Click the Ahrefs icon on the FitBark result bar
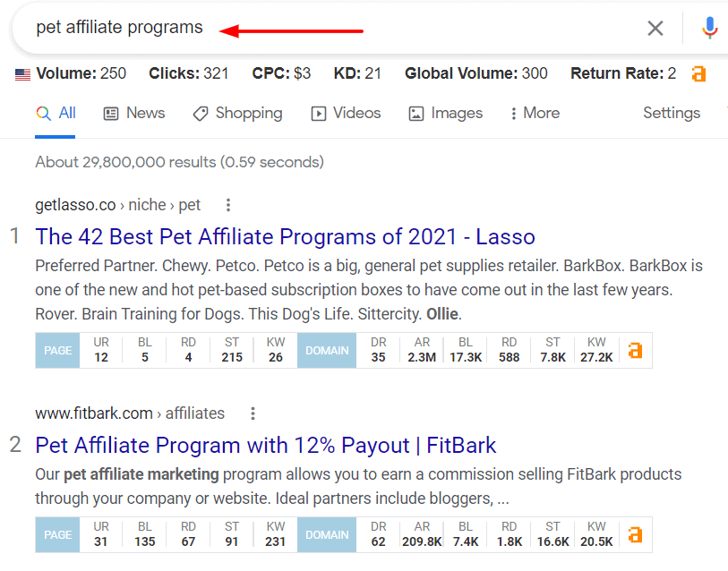 click(635, 534)
